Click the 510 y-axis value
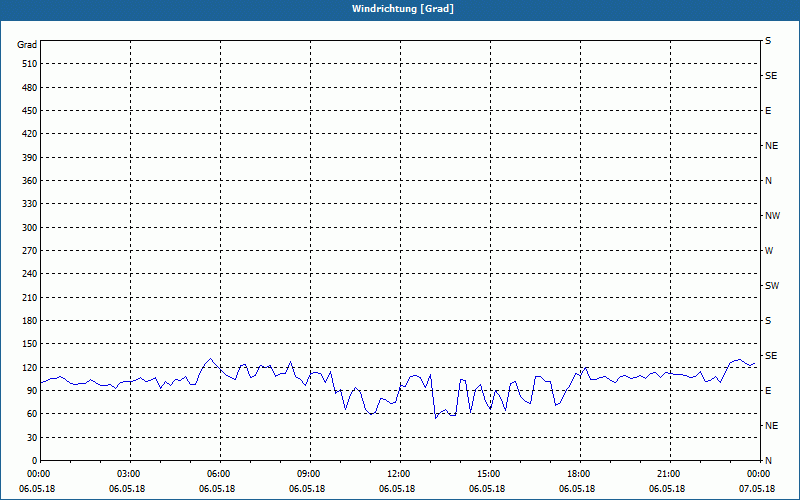800x500 pixels. 30,64
